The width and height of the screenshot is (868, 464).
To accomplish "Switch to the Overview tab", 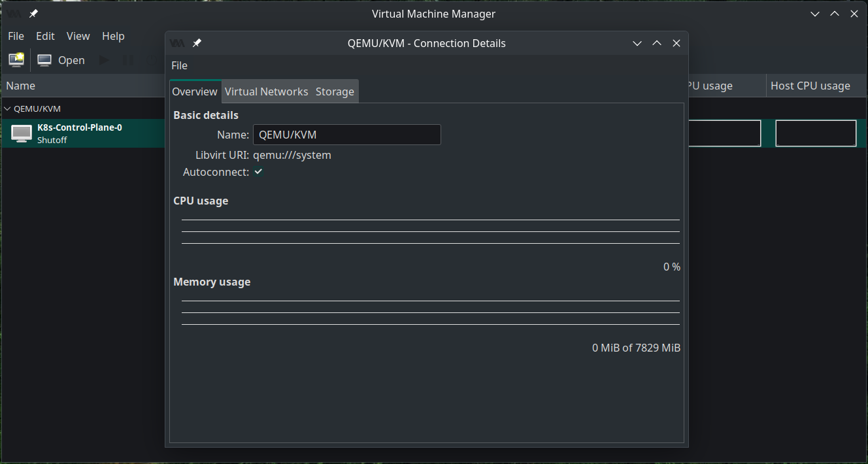I will coord(195,91).
